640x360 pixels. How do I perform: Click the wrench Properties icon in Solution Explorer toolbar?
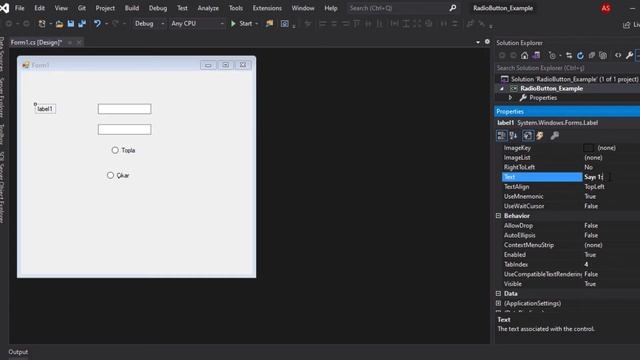pos(629,56)
